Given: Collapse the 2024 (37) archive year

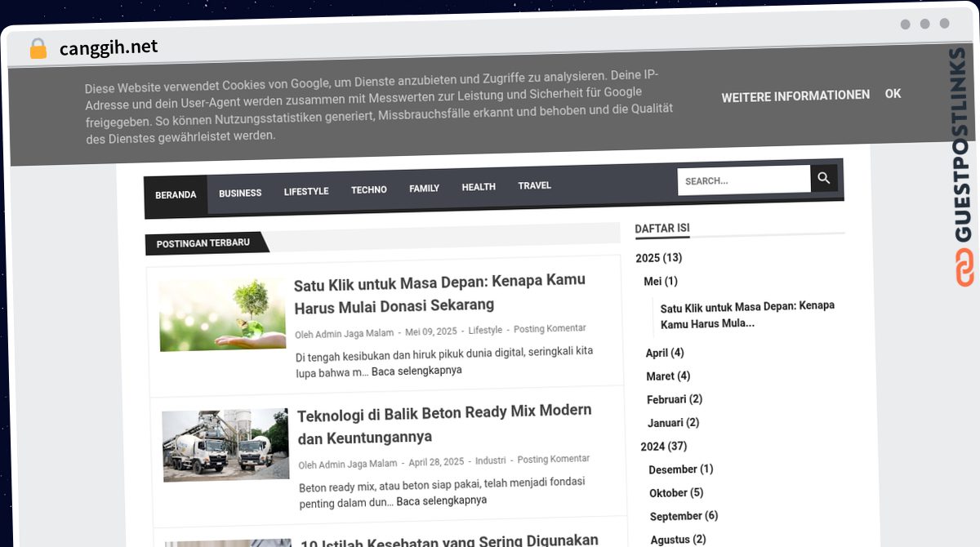Looking at the screenshot, I should pos(664,447).
